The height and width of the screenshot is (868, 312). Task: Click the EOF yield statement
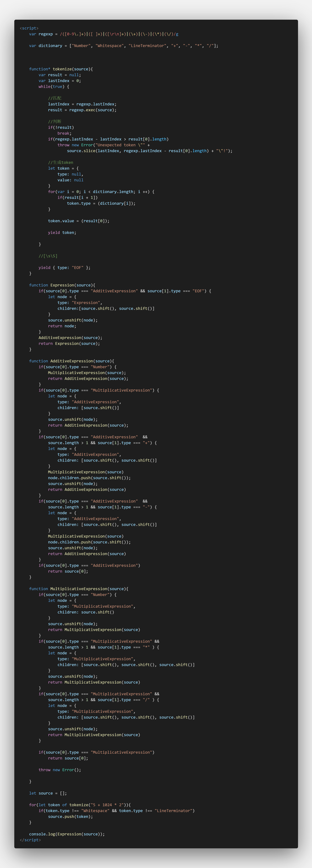(64, 268)
